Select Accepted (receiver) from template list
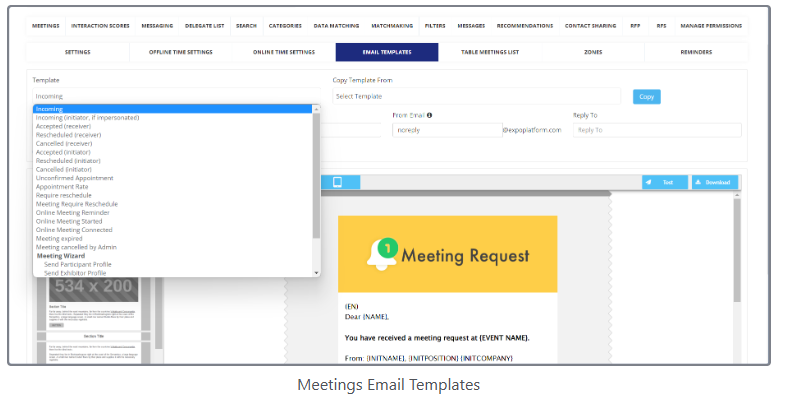The height and width of the screenshot is (395, 802). click(63, 126)
